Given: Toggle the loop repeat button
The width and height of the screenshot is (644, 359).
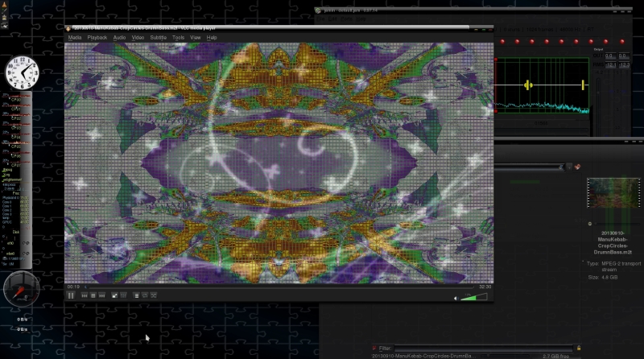Looking at the screenshot, I should (145, 295).
